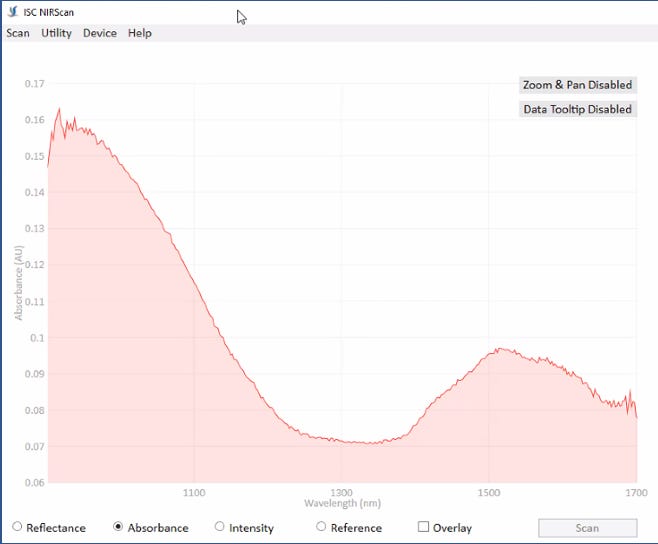Click the 0.17 y-axis tick label
Viewport: 658px width, 544px height.
[x=34, y=84]
